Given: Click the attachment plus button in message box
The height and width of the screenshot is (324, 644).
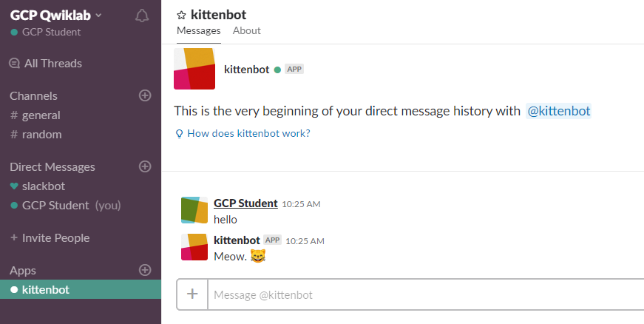Looking at the screenshot, I should click(x=192, y=294).
